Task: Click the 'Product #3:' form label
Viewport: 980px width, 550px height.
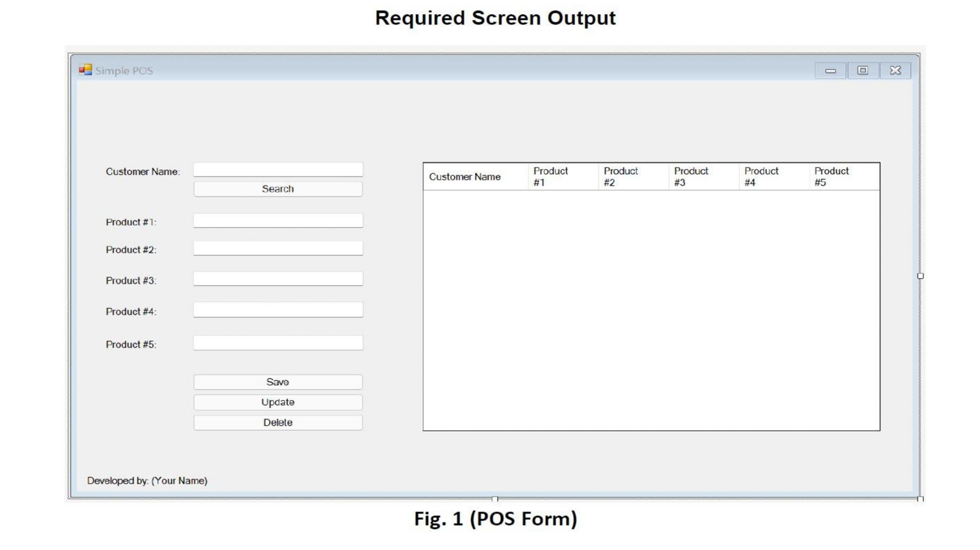Action: 131,281
